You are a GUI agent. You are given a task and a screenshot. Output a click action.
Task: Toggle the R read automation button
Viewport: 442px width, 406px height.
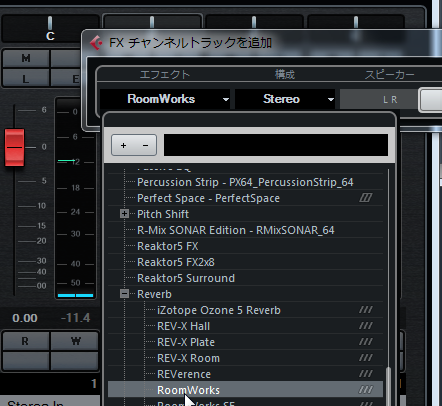pyautogui.click(x=26, y=341)
